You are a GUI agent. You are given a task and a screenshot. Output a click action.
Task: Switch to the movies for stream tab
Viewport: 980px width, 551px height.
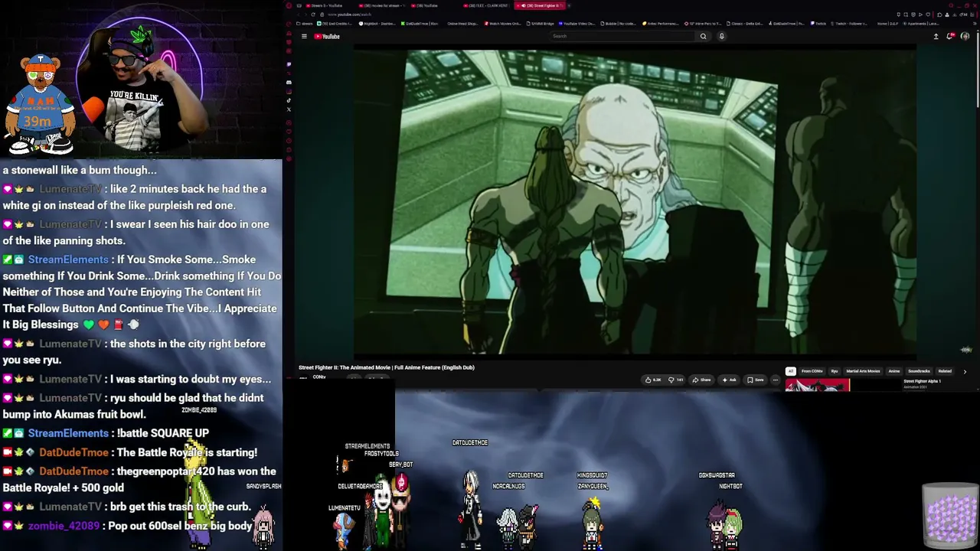pos(381,5)
